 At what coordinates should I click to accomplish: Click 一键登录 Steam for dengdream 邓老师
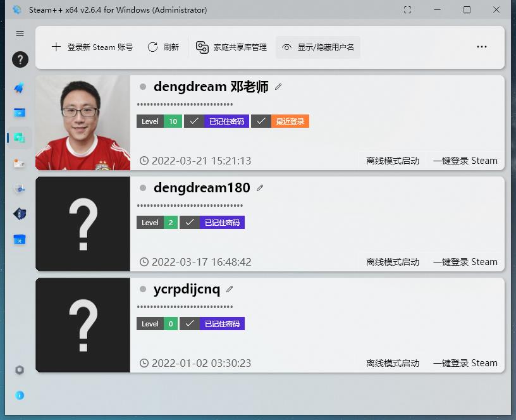click(x=465, y=161)
